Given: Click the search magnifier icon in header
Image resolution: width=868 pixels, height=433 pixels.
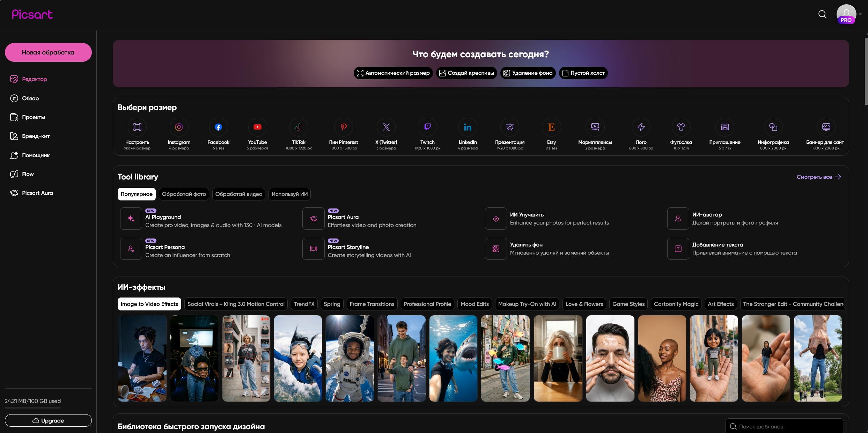Looking at the screenshot, I should point(822,14).
